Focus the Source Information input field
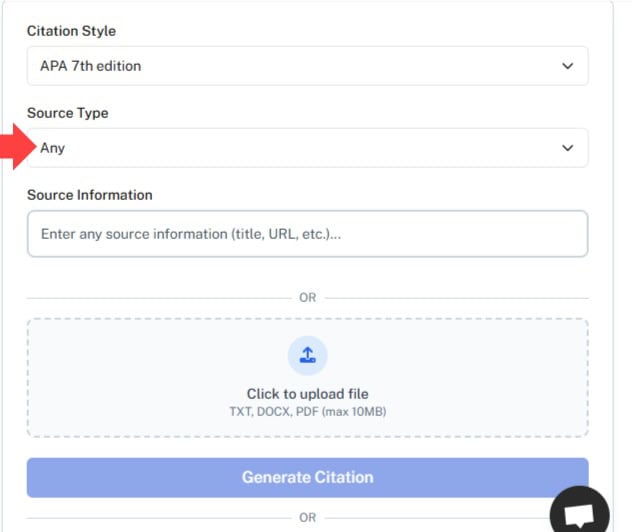Image resolution: width=633 pixels, height=532 pixels. click(x=307, y=234)
